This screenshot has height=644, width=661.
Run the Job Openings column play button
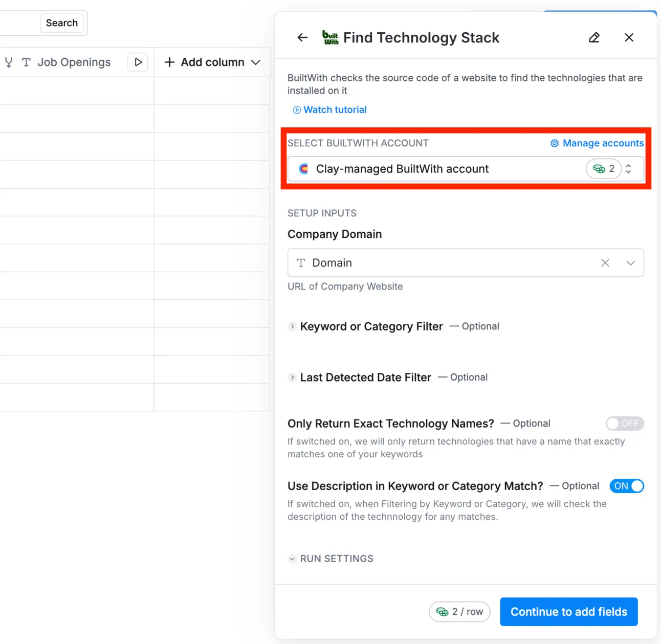(x=138, y=62)
